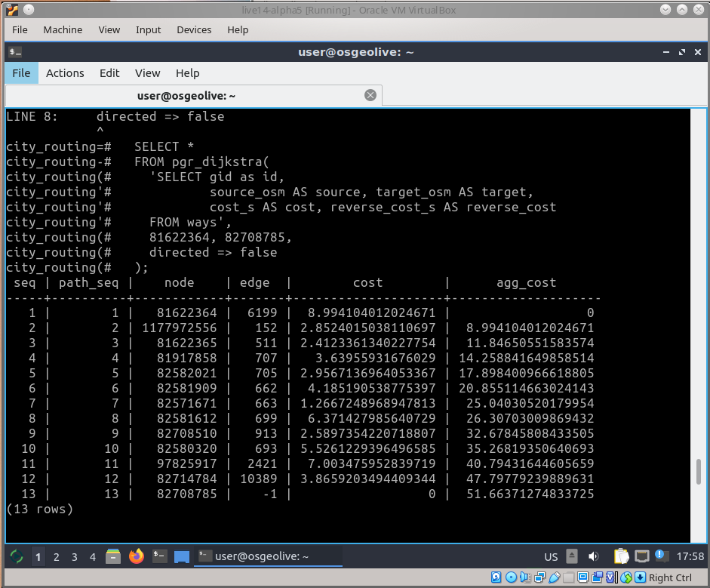Viewport: 710px width, 588px height.
Task: Click the edge column header
Action: tap(254, 282)
